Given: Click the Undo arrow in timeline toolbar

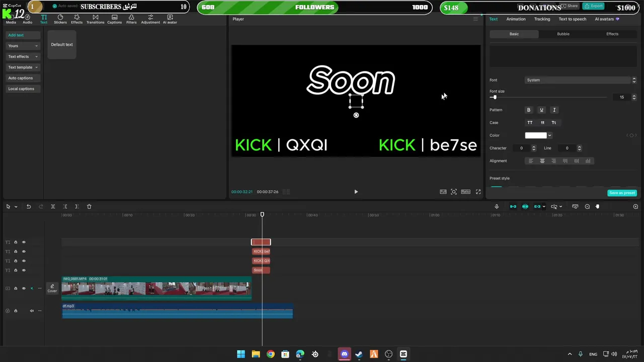Looking at the screenshot, I should (29, 207).
